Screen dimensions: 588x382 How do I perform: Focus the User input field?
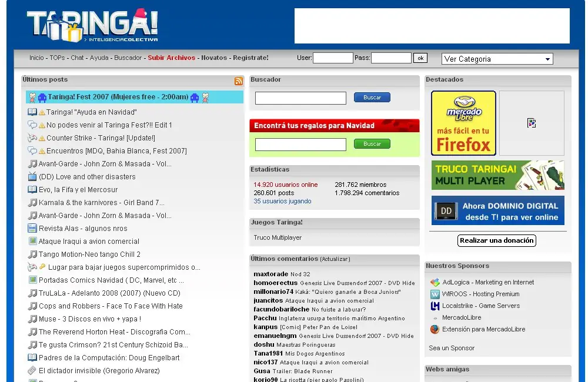(x=333, y=58)
